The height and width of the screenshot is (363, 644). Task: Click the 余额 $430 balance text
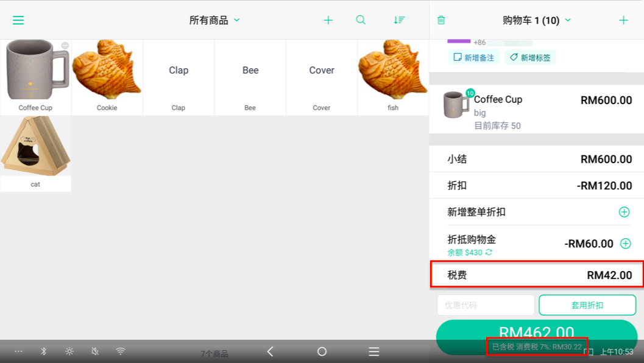coord(464,253)
